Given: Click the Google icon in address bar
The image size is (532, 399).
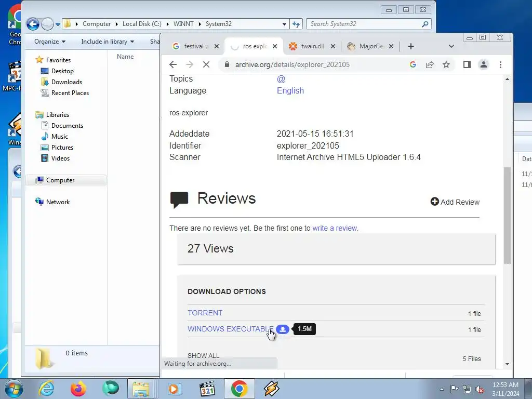Looking at the screenshot, I should (413, 64).
